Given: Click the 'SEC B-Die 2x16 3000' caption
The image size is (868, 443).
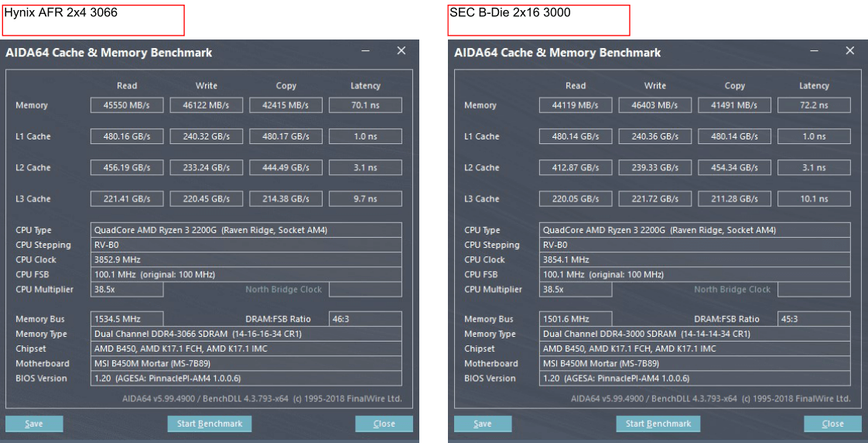Looking at the screenshot, I should (x=510, y=12).
